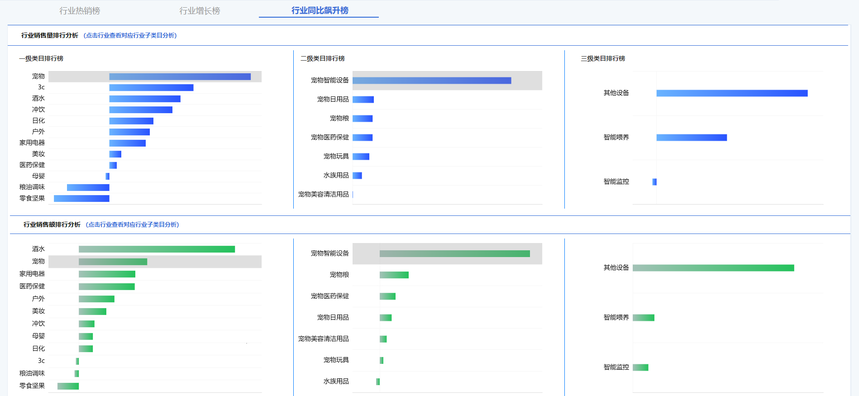Select blue 宠物 bar in sales volume chart
This screenshot has width=859, height=396.
tap(180, 77)
